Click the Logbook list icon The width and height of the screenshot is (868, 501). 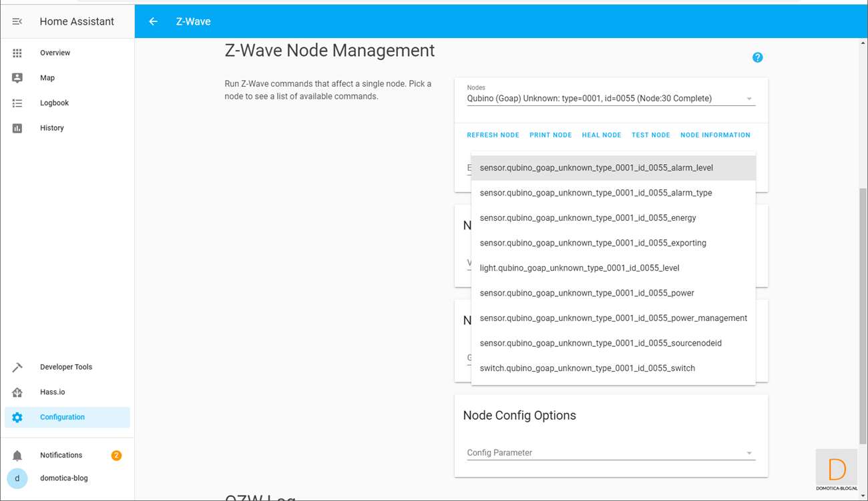click(17, 103)
